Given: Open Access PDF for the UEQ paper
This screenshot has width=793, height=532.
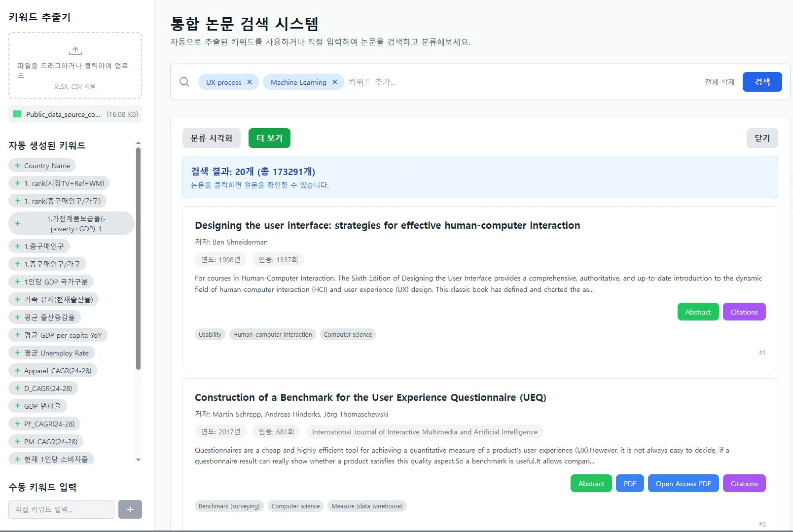Looking at the screenshot, I should tap(683, 483).
